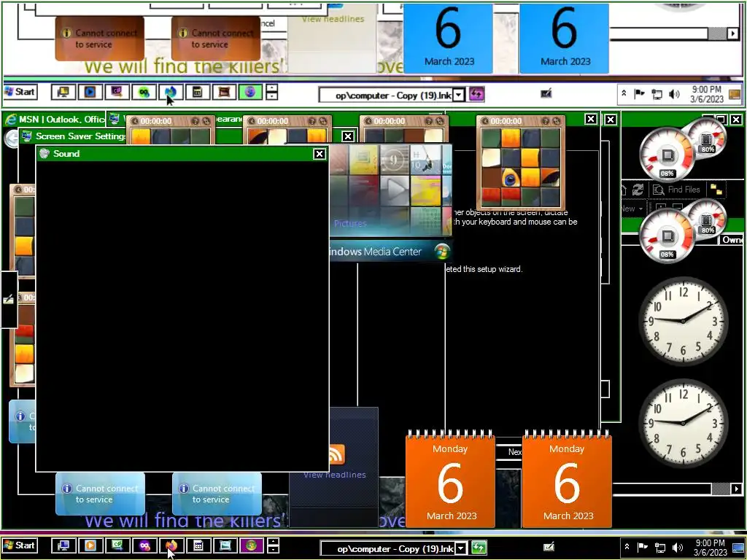
Task: Click the upper CPU meter gadget showing 08%
Action: point(666,155)
